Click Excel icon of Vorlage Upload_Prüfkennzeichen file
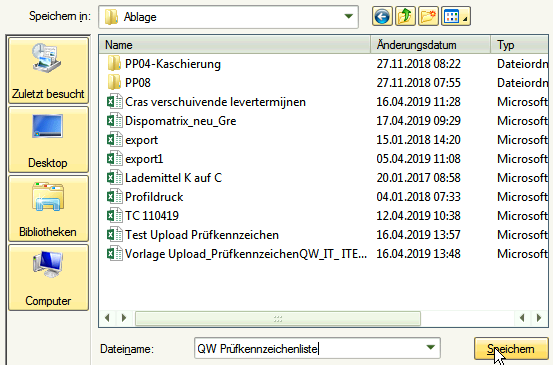Screen dimensions: 553x365 [x=114, y=254]
